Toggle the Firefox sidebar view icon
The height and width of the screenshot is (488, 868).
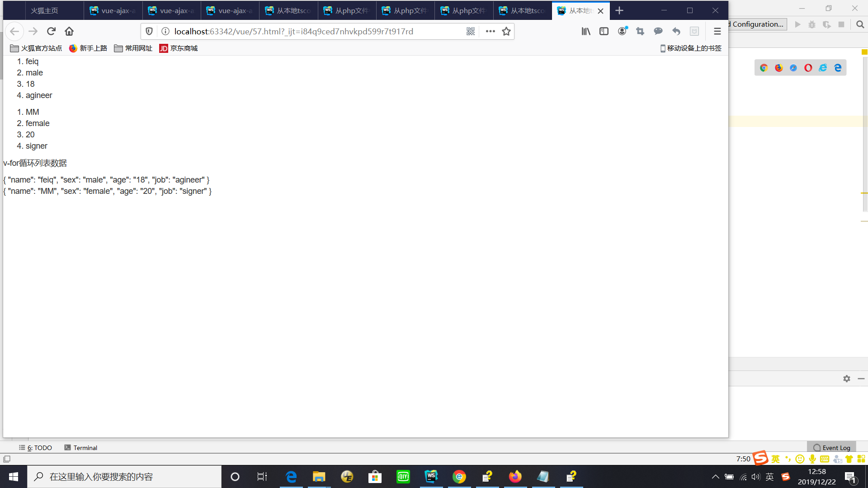pos(604,31)
